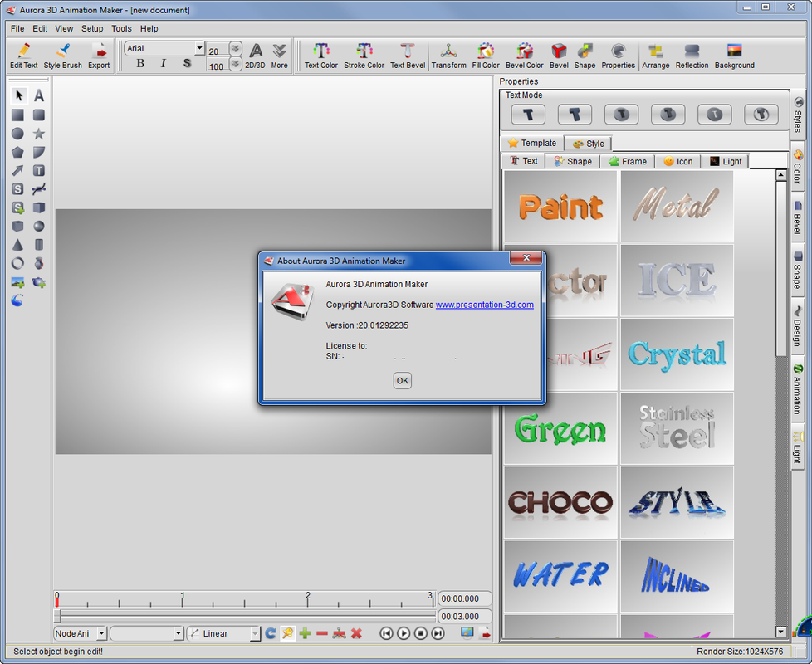
Task: Expand the font size 20 dropdown
Action: click(x=236, y=49)
